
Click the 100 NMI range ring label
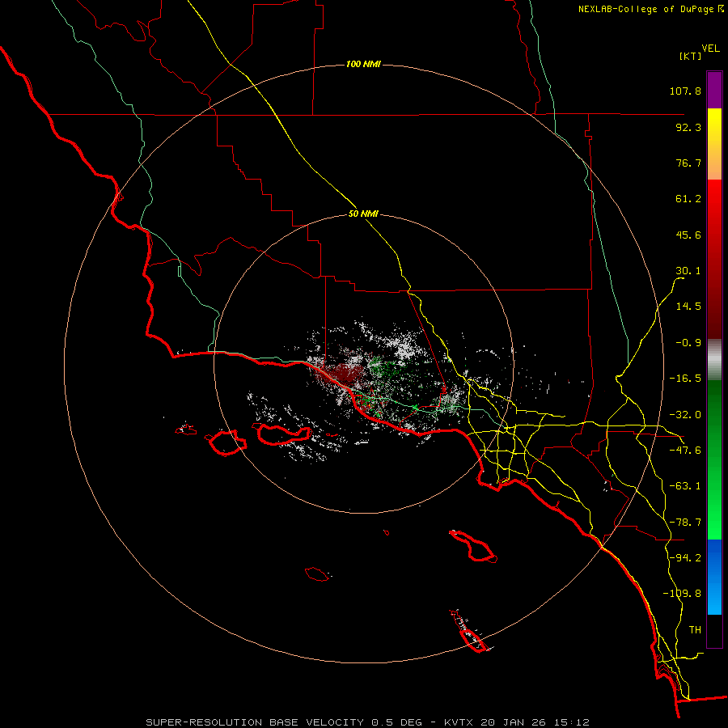(x=363, y=64)
